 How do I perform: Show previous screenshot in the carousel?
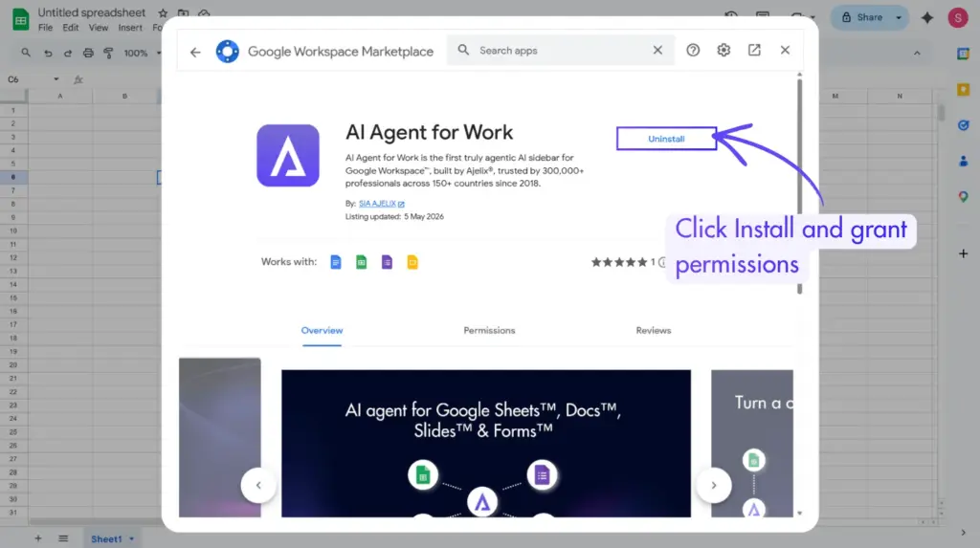[258, 485]
